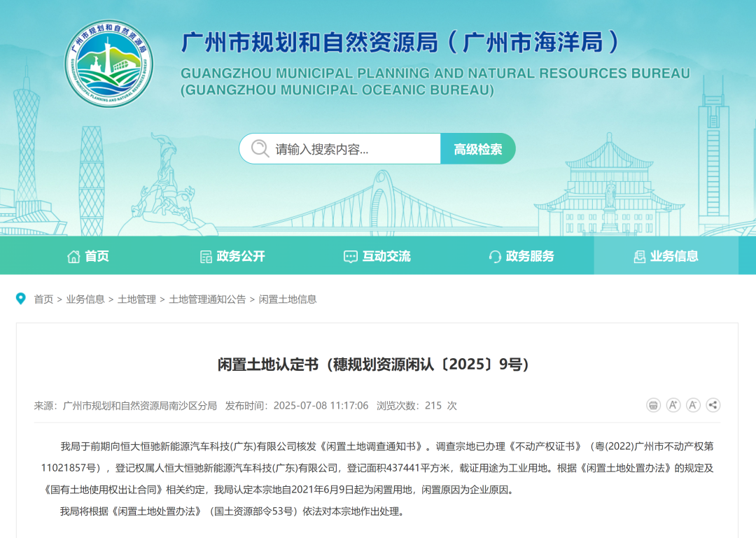Open the 互动交流 nav item
This screenshot has width=756, height=538.
[377, 255]
